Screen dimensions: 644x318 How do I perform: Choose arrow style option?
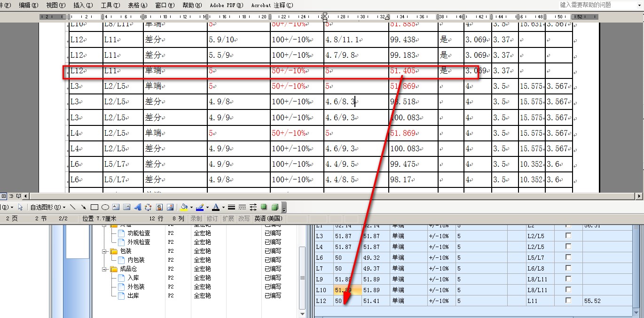(253, 207)
